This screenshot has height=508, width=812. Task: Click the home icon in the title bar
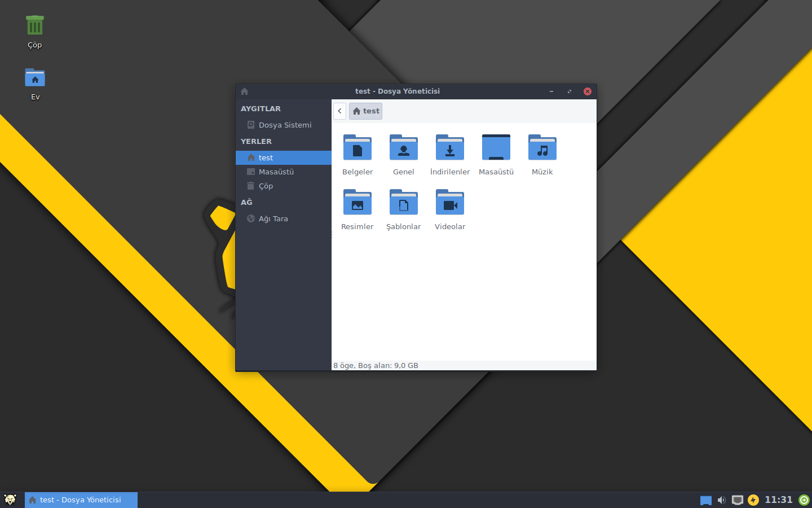click(244, 91)
